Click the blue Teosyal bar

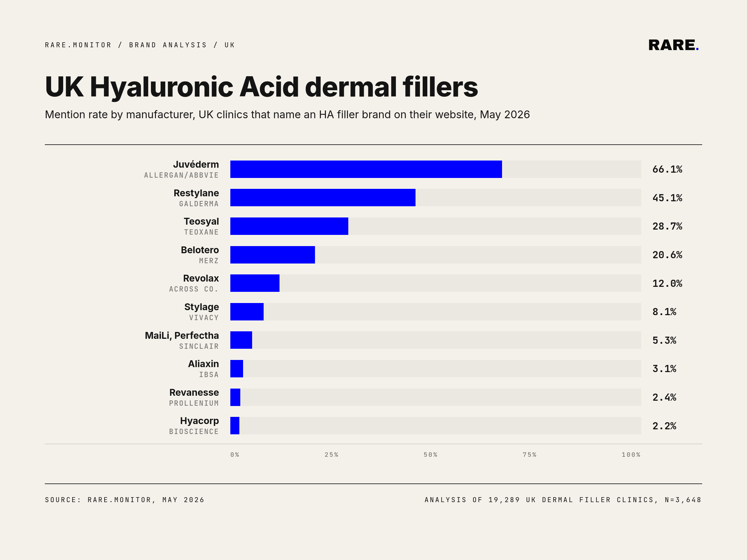pyautogui.click(x=289, y=226)
